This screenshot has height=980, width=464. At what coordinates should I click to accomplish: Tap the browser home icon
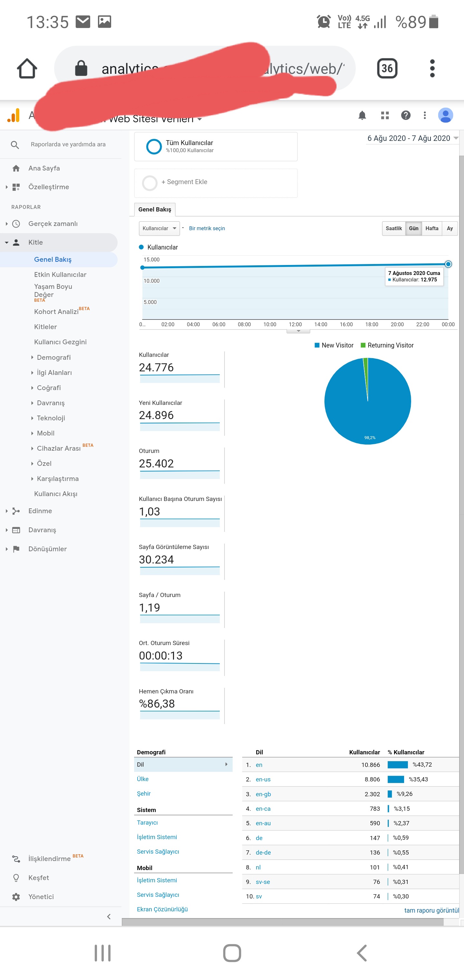[27, 68]
